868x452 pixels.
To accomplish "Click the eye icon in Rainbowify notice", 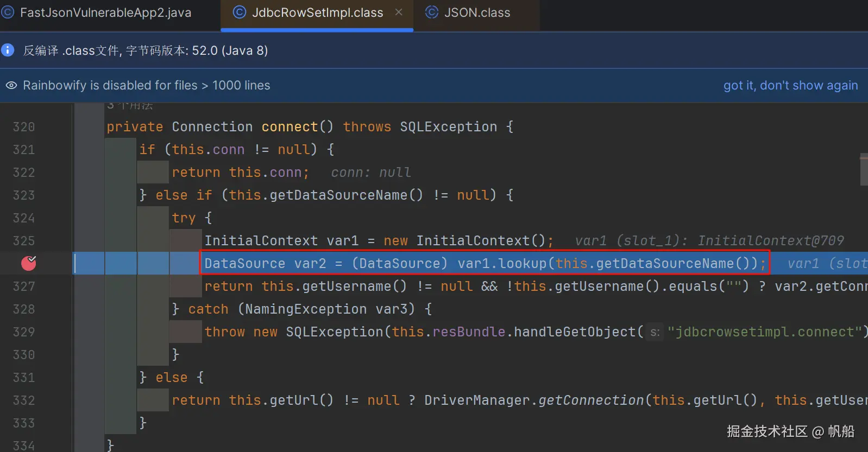I will [x=11, y=85].
